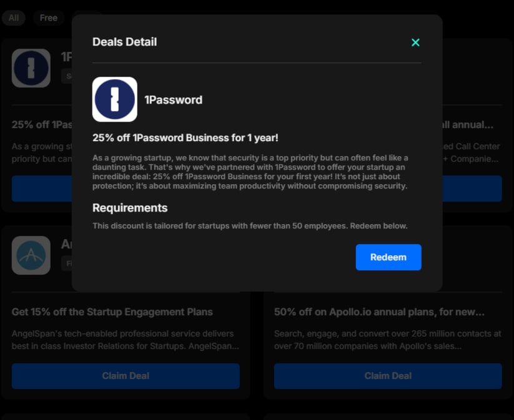The width and height of the screenshot is (514, 420).
Task: Click the Apollo description about 265 million contacts
Action: [388, 339]
